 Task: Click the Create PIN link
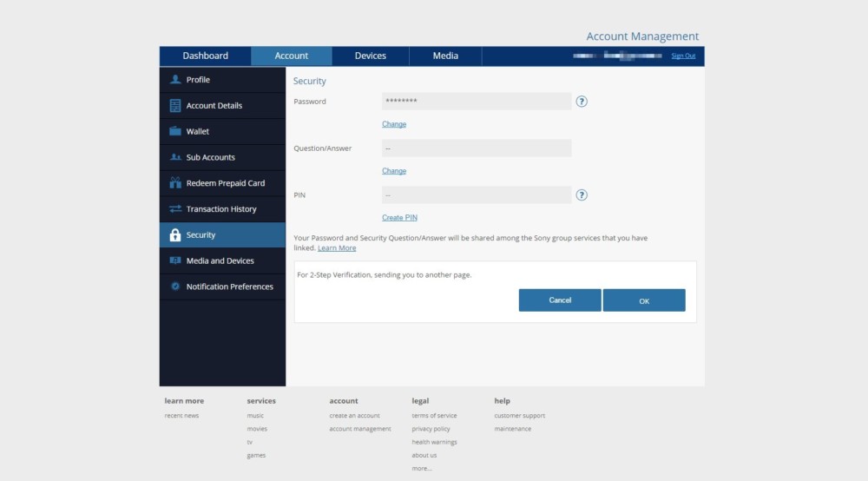(399, 218)
